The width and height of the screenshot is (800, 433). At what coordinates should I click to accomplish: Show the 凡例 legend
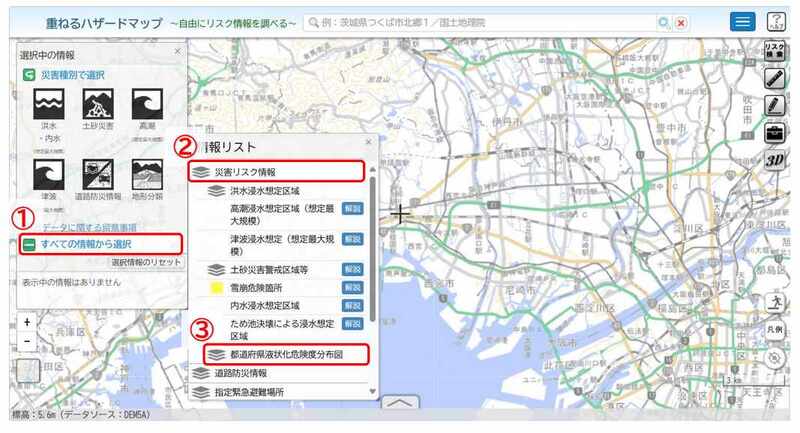pyautogui.click(x=774, y=330)
